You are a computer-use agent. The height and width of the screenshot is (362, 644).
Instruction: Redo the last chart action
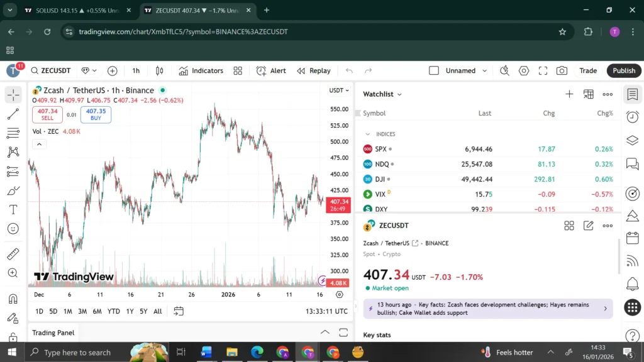pyautogui.click(x=369, y=70)
